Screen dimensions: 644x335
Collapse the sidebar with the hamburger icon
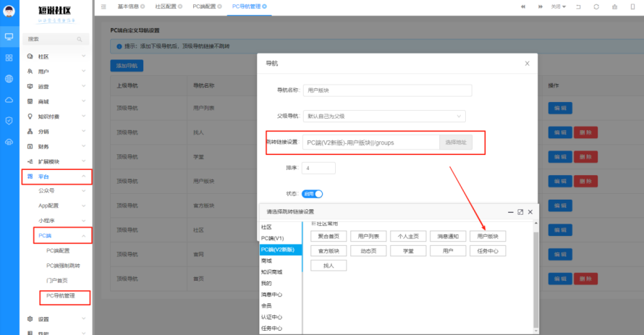103,7
